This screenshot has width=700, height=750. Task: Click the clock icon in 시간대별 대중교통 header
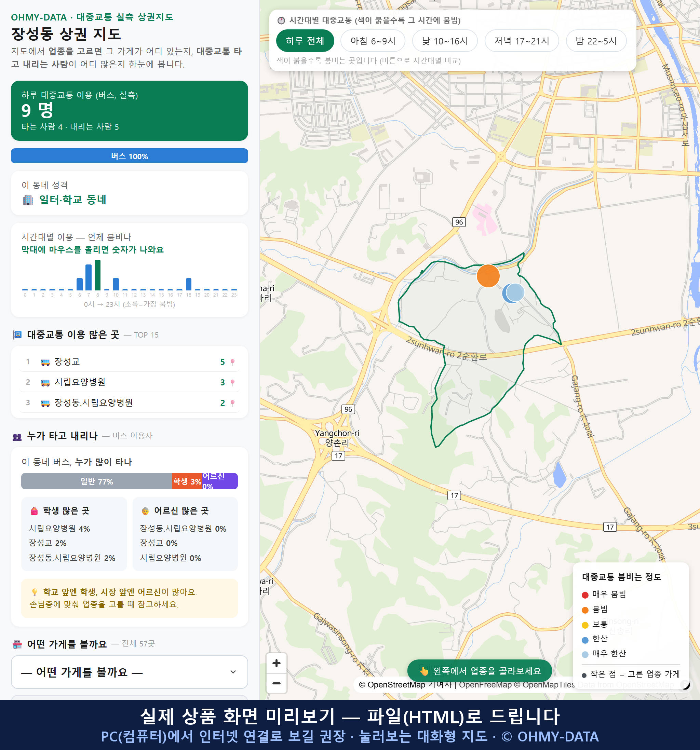(x=281, y=21)
